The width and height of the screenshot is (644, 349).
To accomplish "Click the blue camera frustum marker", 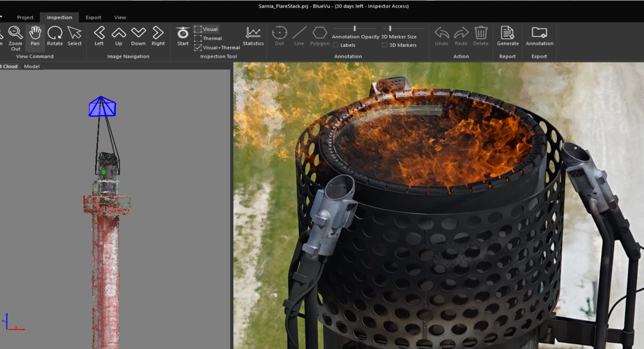I will tap(102, 107).
